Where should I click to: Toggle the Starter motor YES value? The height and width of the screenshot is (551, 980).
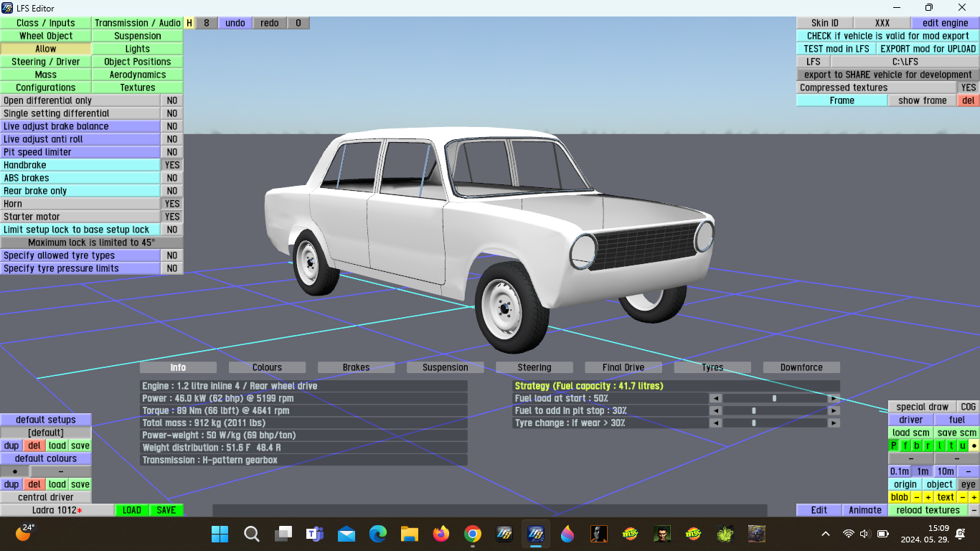(x=172, y=217)
